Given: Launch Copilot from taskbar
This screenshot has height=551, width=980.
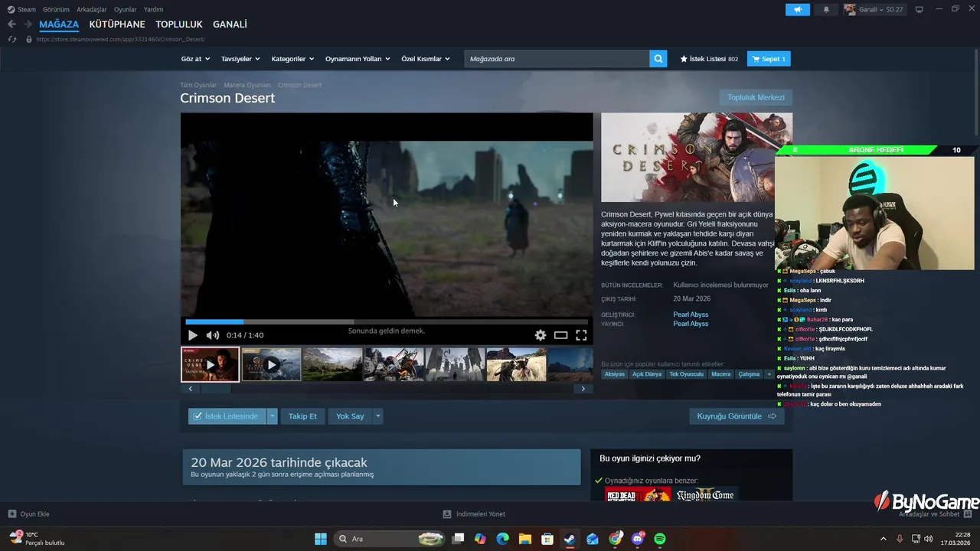Looking at the screenshot, I should tap(480, 539).
